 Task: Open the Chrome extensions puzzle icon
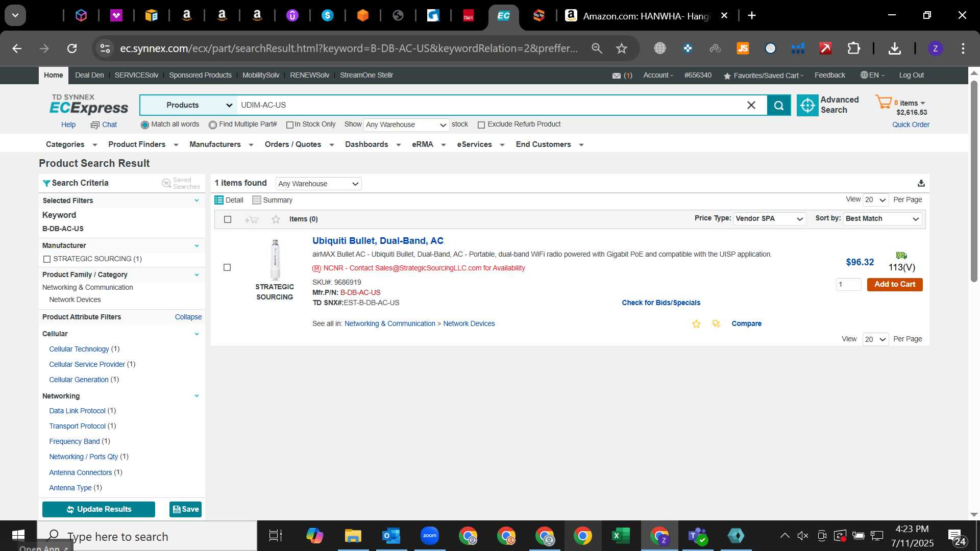point(853,48)
